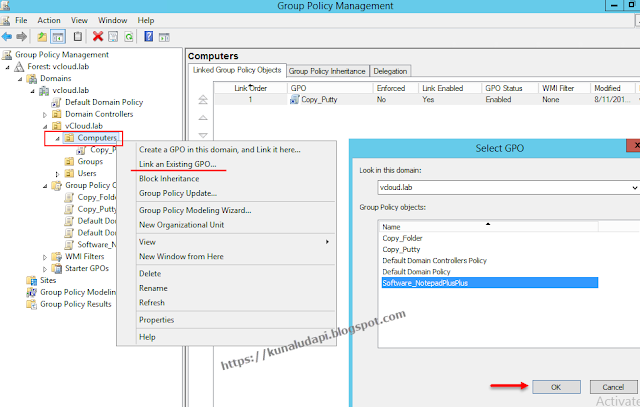Expand the Starter GPOs node

coord(45,269)
